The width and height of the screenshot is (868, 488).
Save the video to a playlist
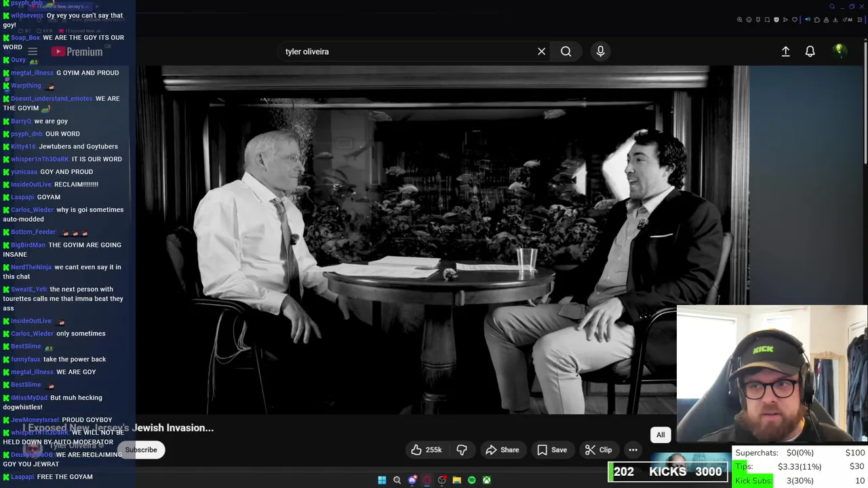(x=552, y=450)
